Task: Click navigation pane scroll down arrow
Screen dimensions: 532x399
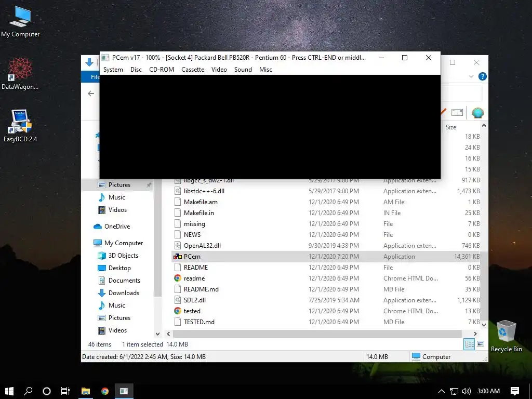Action: pyautogui.click(x=157, y=334)
